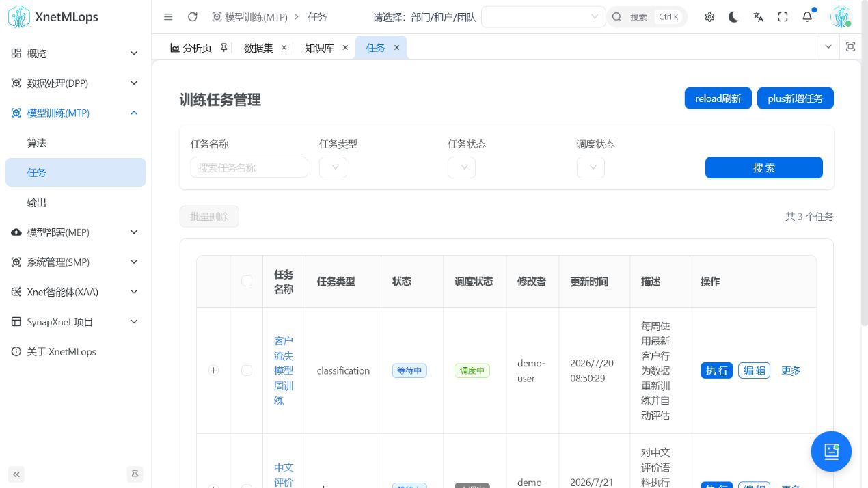Open the tabs overflow dropdown arrow

point(828,46)
